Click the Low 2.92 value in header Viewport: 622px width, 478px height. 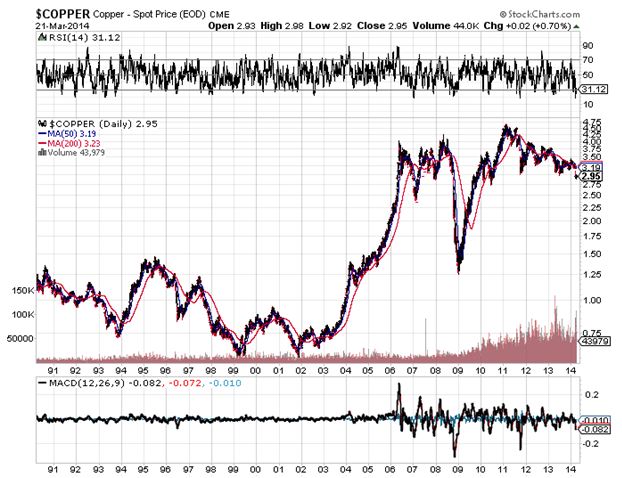330,26
